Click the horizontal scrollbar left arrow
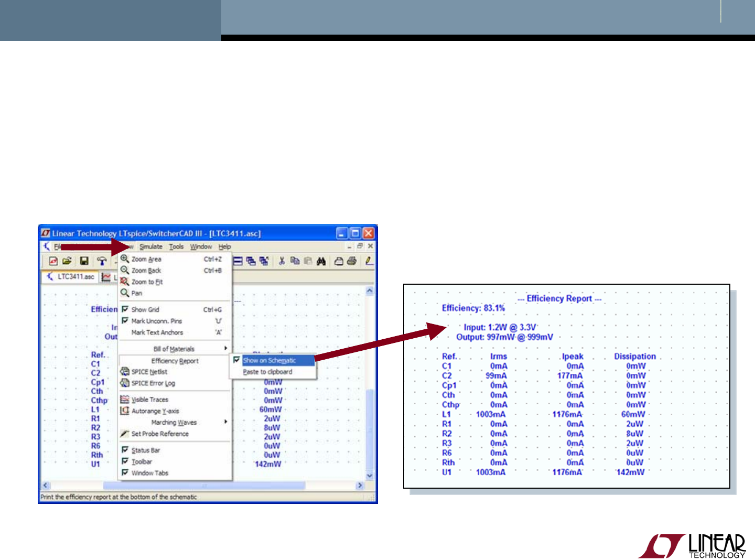The width and height of the screenshot is (755, 560). tap(46, 486)
